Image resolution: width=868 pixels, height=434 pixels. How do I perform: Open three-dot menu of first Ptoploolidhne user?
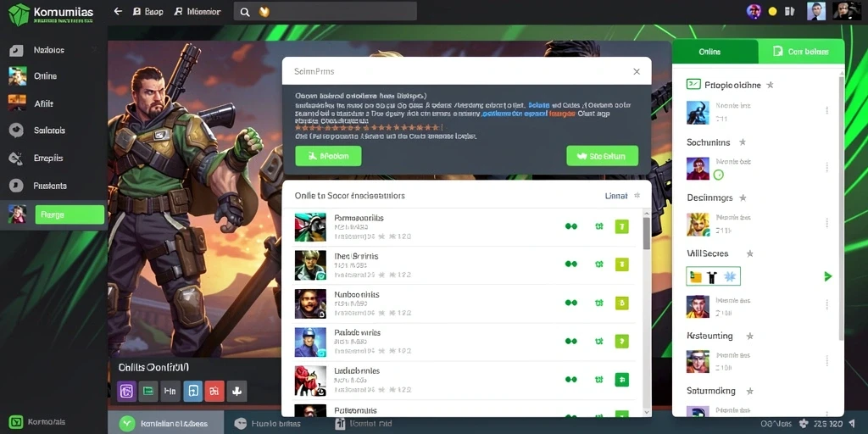point(826,110)
